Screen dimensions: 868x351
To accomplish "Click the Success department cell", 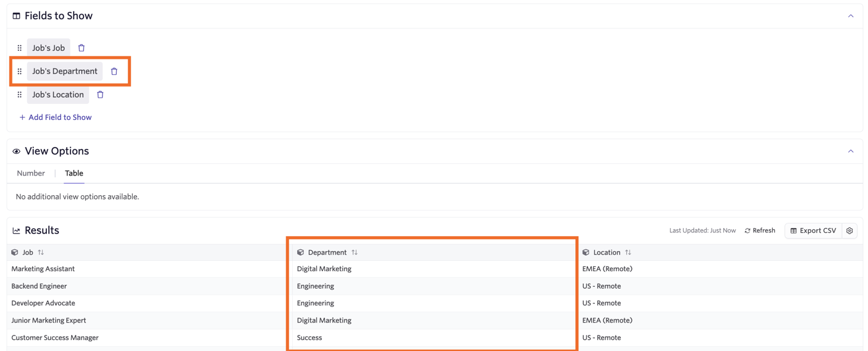I will click(310, 337).
